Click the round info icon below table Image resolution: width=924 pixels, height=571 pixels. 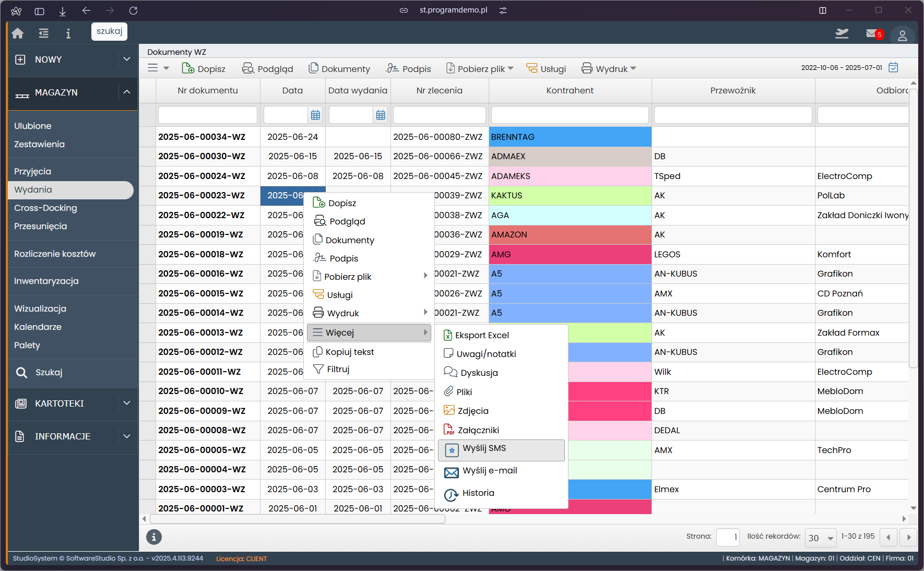click(153, 537)
